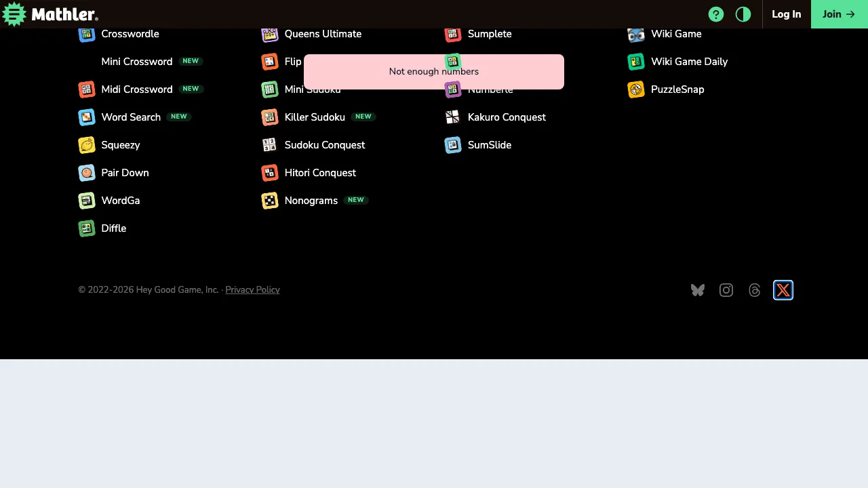868x488 pixels.
Task: Open the Nonograms icon
Action: click(x=270, y=201)
